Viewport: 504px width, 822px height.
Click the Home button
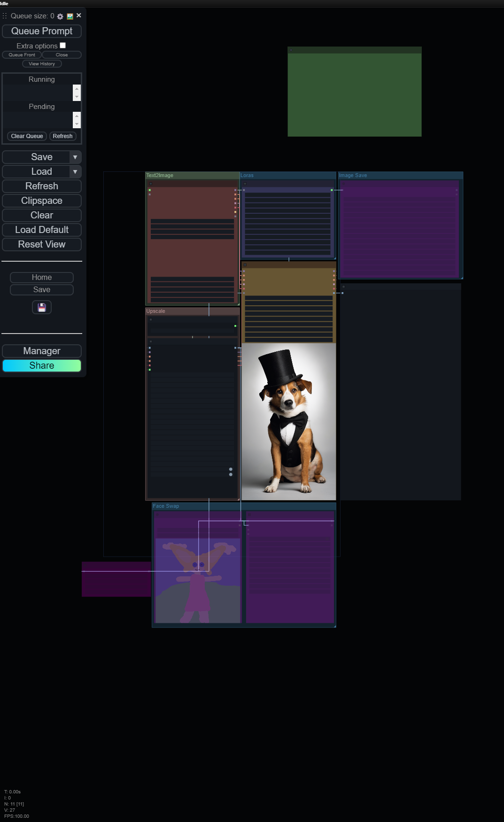tap(42, 278)
